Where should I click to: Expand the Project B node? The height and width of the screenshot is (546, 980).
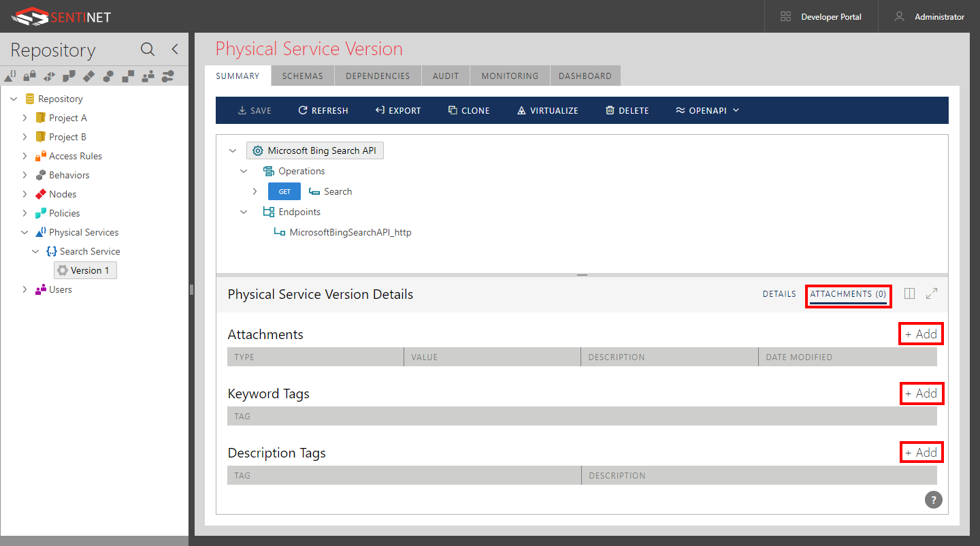[x=24, y=137]
